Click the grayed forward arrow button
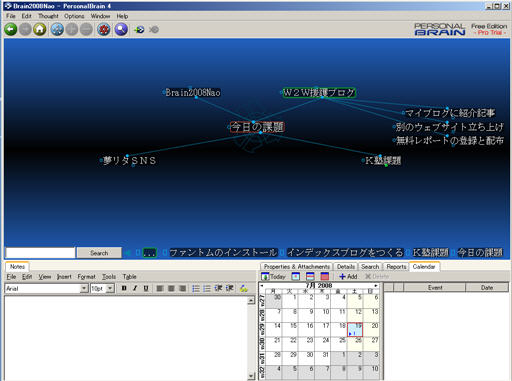Screen dimensions: 512x381 25,30
